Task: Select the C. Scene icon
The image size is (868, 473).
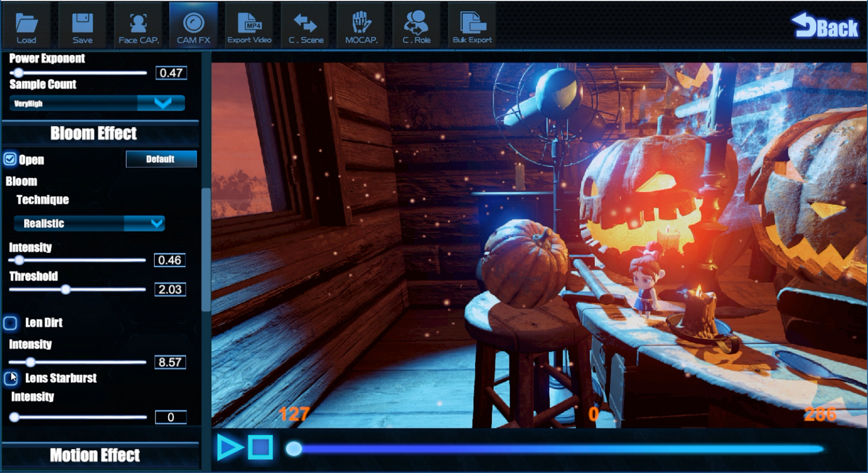Action: 306,24
